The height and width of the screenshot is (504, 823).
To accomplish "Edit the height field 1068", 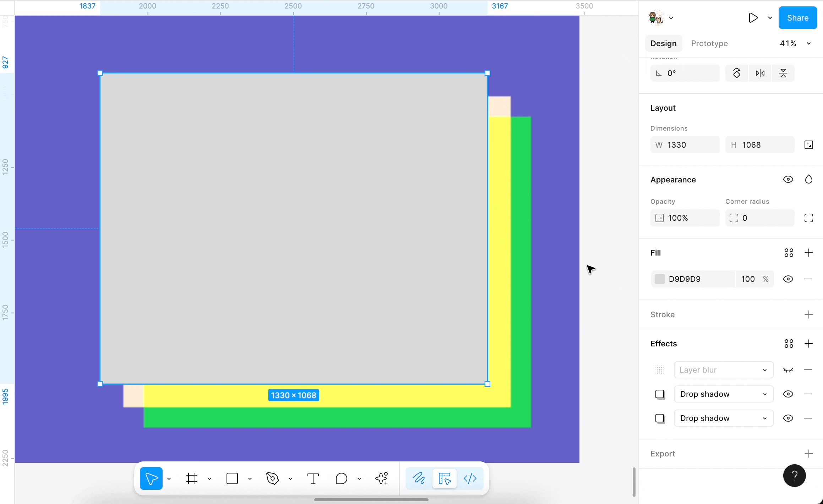I will click(x=760, y=145).
